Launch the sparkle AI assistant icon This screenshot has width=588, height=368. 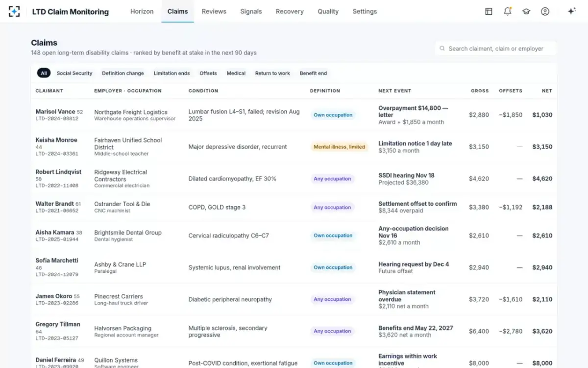(x=571, y=11)
